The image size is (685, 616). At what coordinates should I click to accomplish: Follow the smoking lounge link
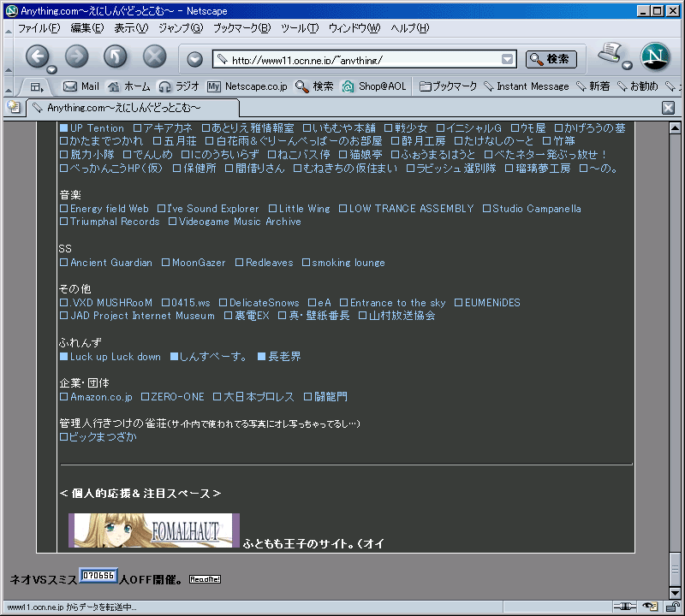(343, 263)
